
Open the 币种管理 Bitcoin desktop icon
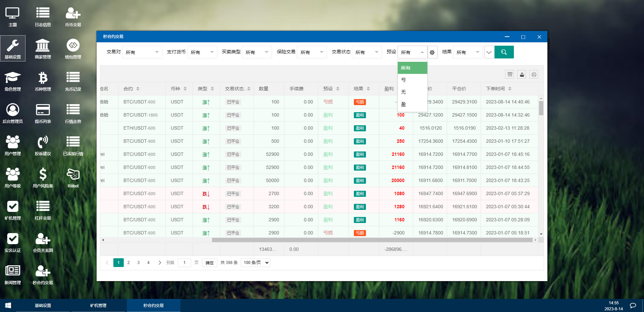(43, 81)
